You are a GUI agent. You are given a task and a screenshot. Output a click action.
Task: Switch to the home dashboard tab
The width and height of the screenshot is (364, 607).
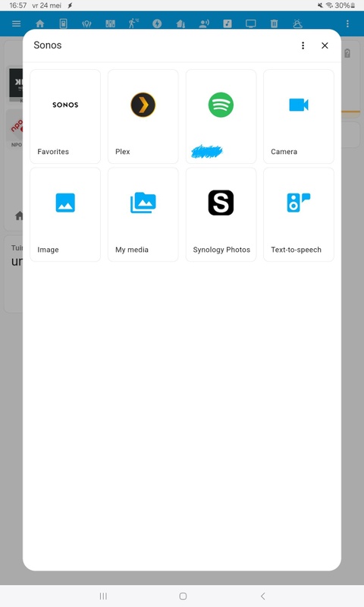(x=40, y=24)
